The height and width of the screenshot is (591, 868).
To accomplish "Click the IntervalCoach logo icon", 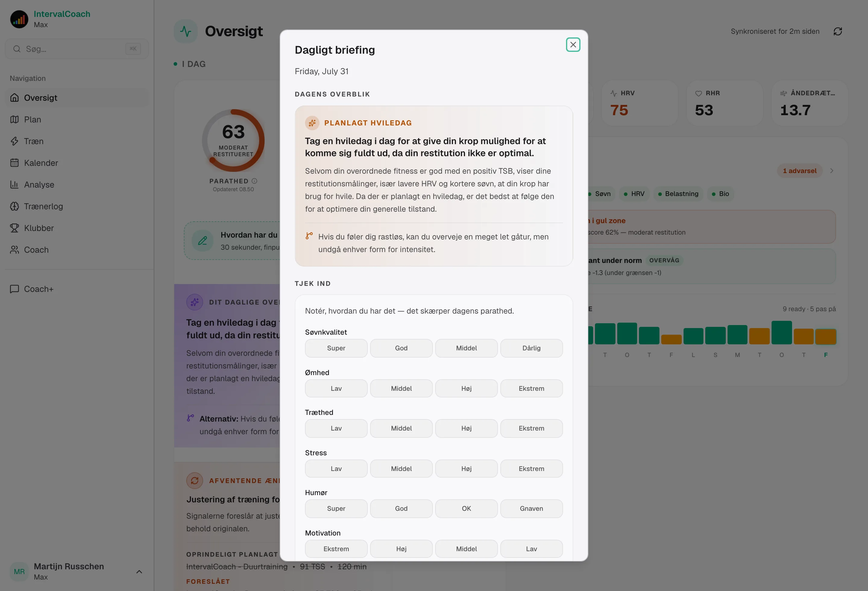I will pos(19,19).
